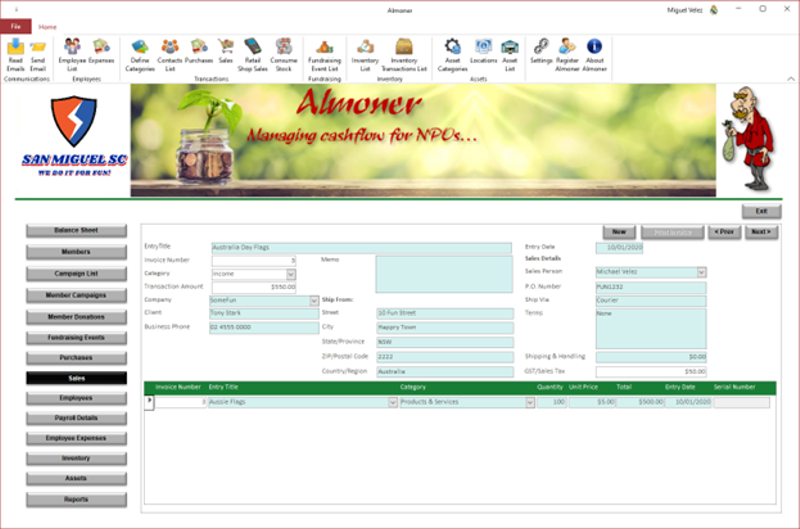Expand the Category dropdown showing Income

[x=291, y=274]
